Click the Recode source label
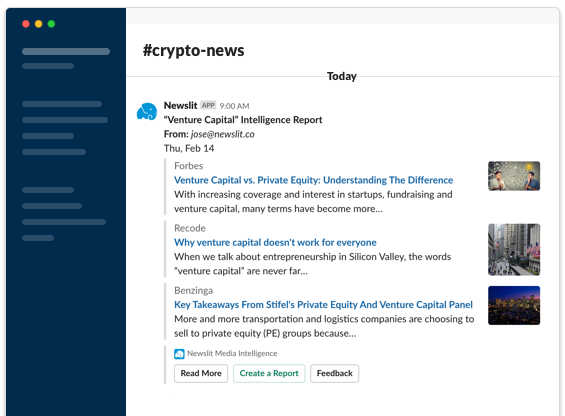 pyautogui.click(x=190, y=228)
